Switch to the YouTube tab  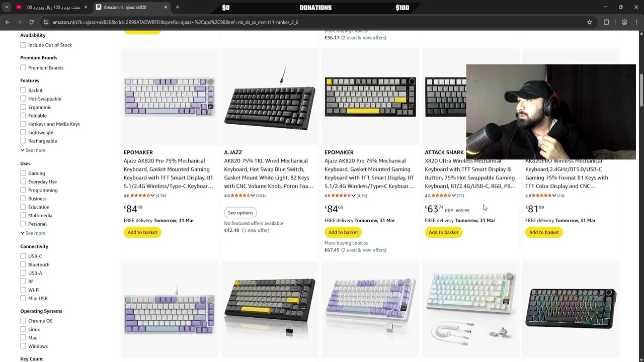point(50,7)
